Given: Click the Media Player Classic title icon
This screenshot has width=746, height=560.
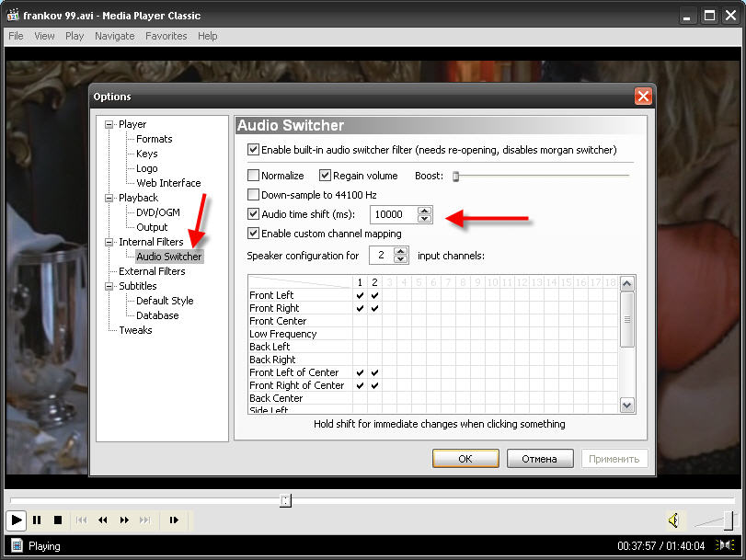Looking at the screenshot, I should click(x=13, y=16).
